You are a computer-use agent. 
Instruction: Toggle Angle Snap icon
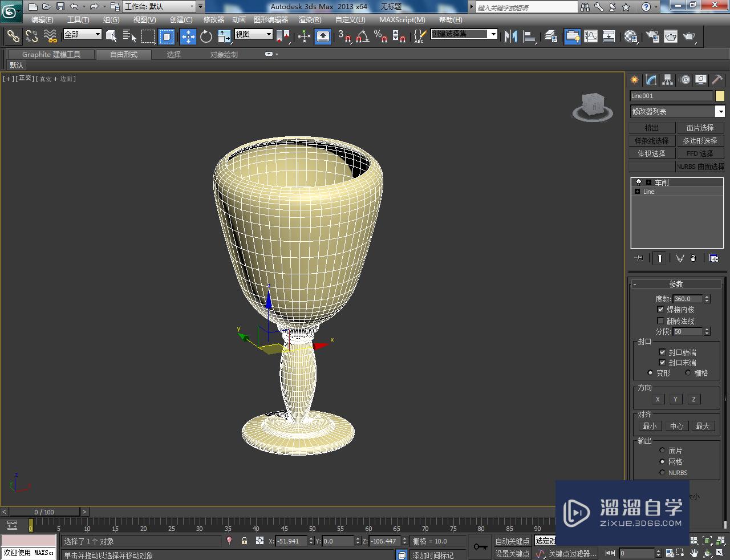click(362, 36)
